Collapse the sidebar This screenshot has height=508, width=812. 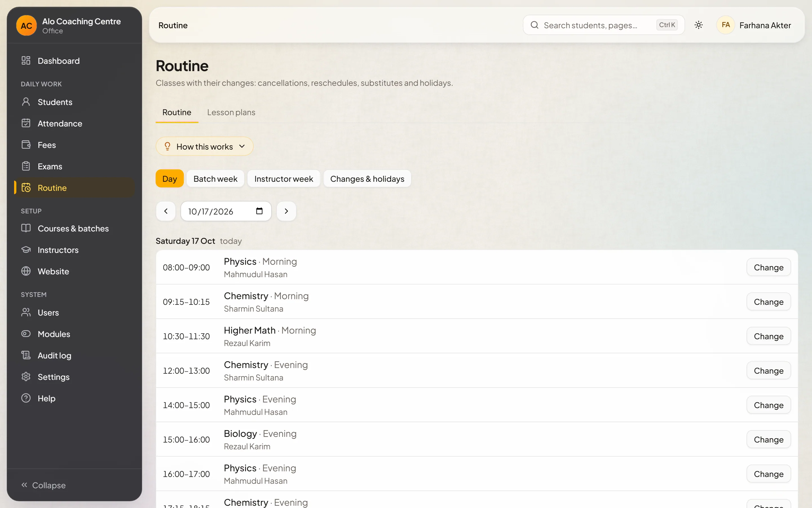click(43, 485)
